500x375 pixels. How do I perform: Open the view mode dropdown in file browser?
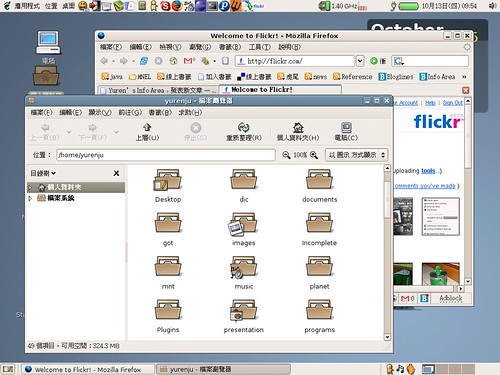point(356,155)
